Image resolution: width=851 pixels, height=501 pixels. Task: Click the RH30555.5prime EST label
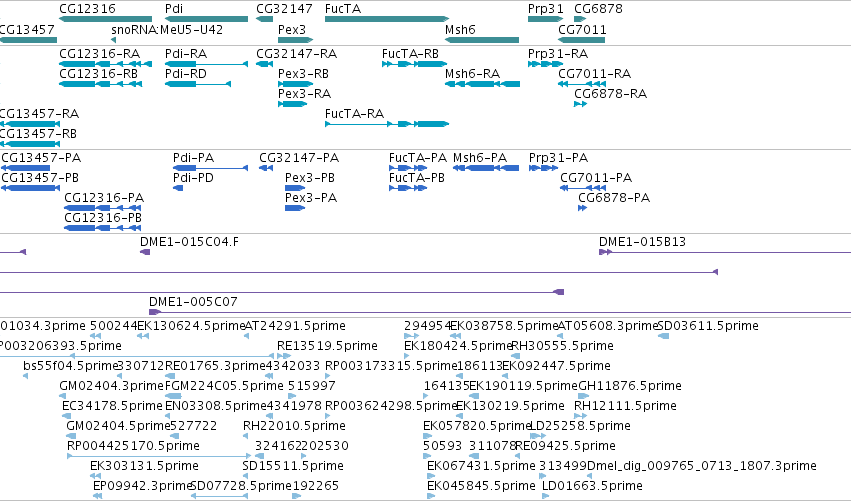[563, 346]
